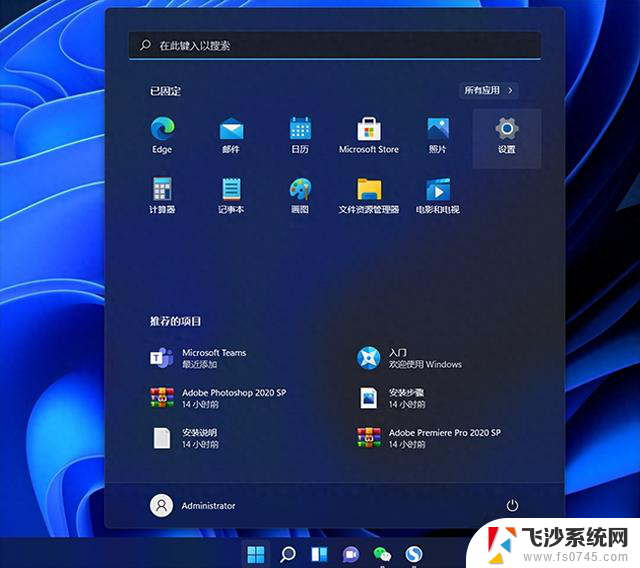Click the Administrator account name
The height and width of the screenshot is (568, 640).
click(208, 506)
